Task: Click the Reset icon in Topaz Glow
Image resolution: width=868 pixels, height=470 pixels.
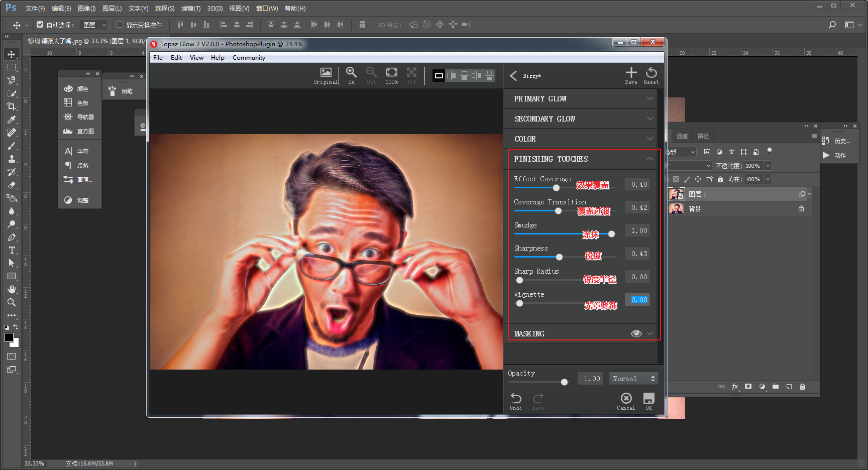Action: click(x=651, y=75)
